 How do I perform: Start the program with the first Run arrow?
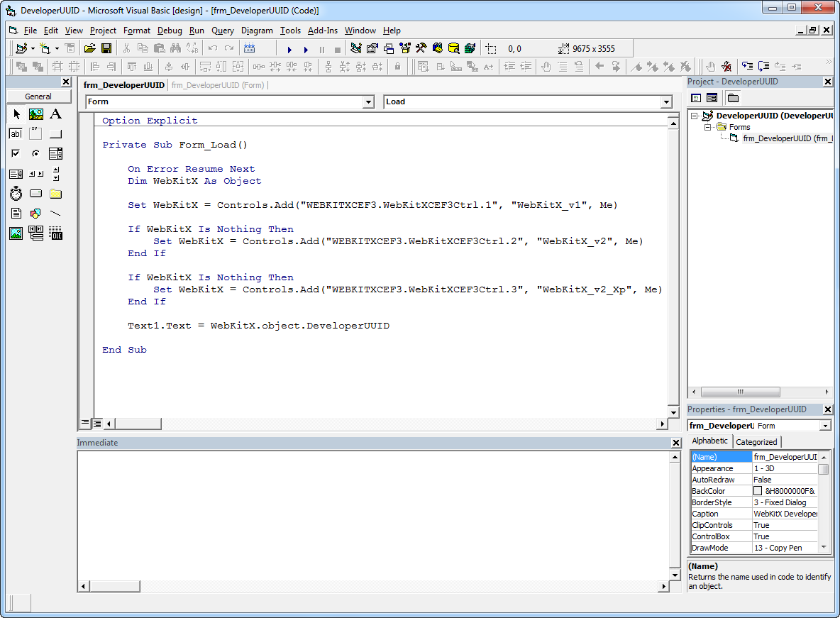(289, 49)
